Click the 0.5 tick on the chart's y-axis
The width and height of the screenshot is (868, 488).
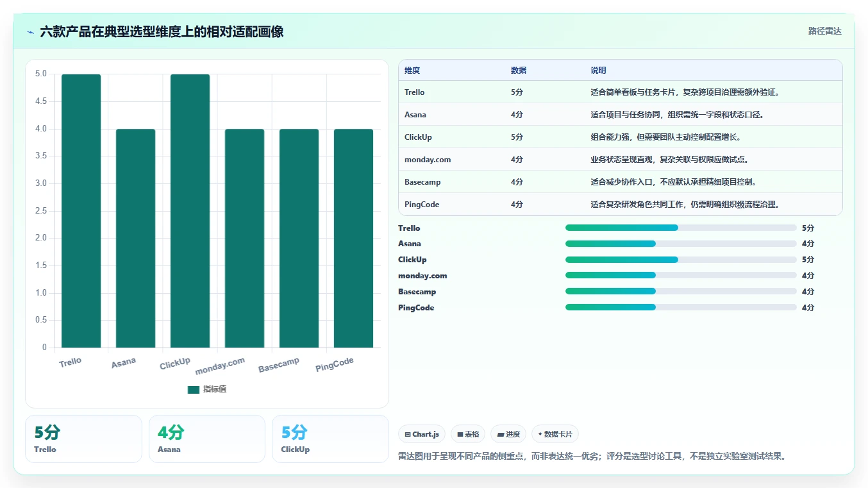click(41, 320)
